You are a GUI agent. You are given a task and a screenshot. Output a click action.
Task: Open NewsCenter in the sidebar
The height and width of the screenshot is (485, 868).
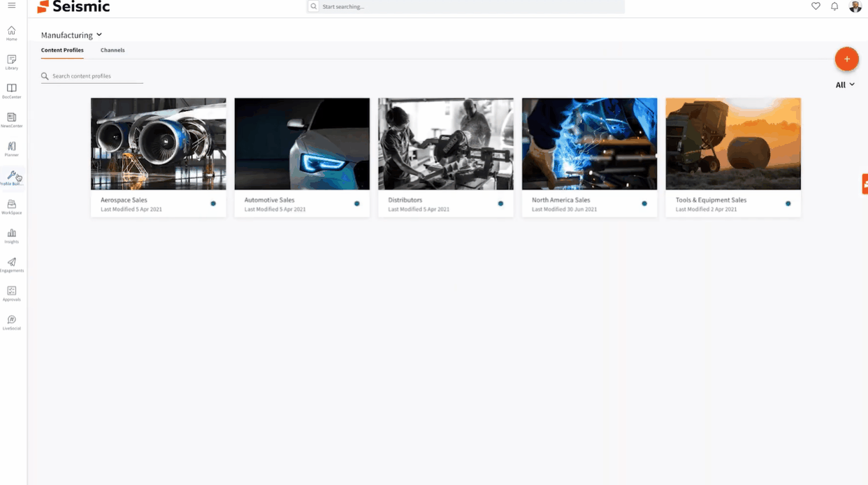11,120
